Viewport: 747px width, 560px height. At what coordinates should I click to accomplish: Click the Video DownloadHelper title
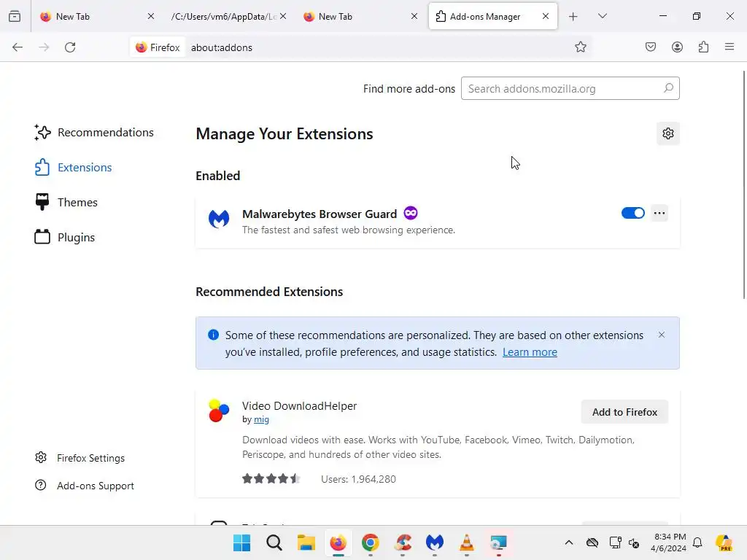tap(299, 405)
